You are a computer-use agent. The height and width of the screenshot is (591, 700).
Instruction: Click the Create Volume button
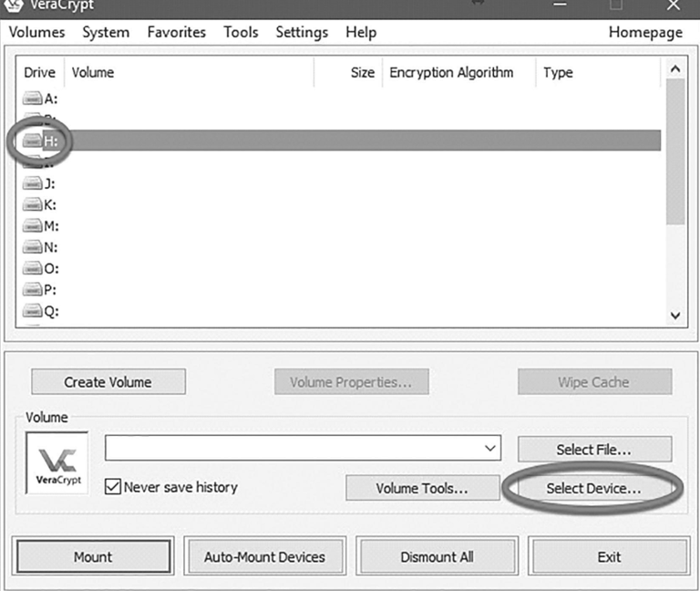click(108, 382)
